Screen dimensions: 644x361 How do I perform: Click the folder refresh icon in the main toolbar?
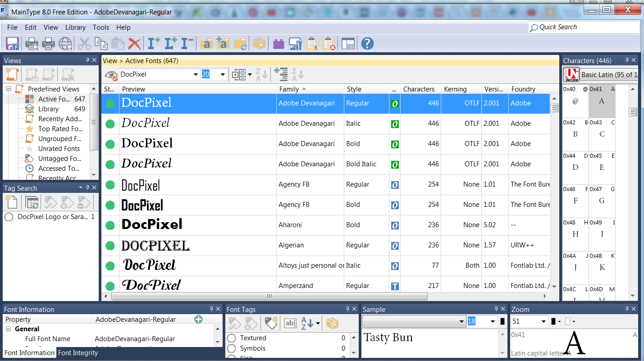pyautogui.click(x=240, y=44)
